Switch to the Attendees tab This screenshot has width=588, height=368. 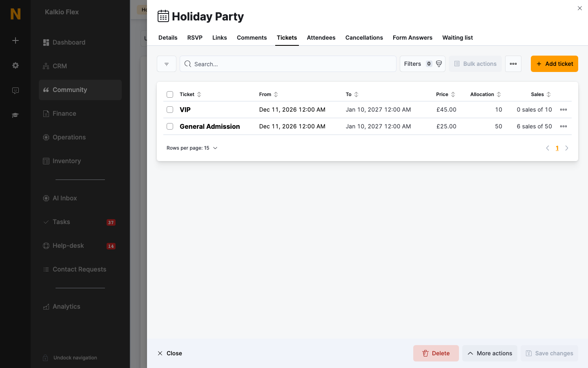[x=321, y=38]
